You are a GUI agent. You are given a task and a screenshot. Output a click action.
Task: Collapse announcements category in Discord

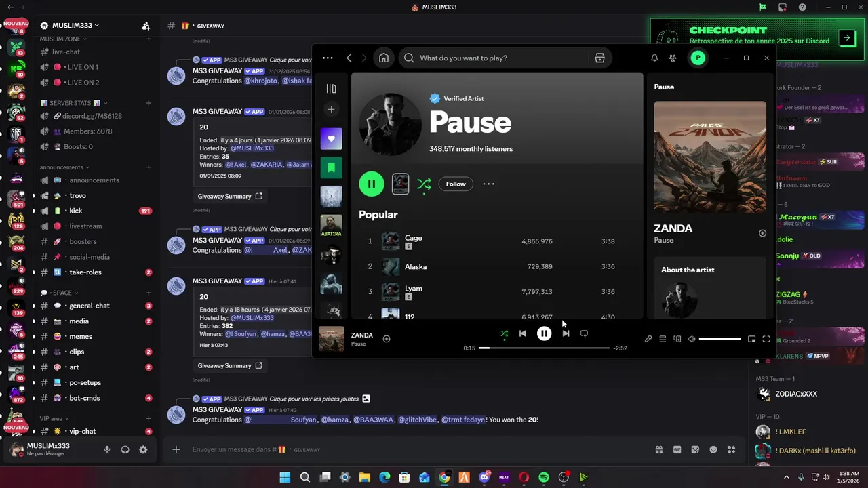click(65, 167)
